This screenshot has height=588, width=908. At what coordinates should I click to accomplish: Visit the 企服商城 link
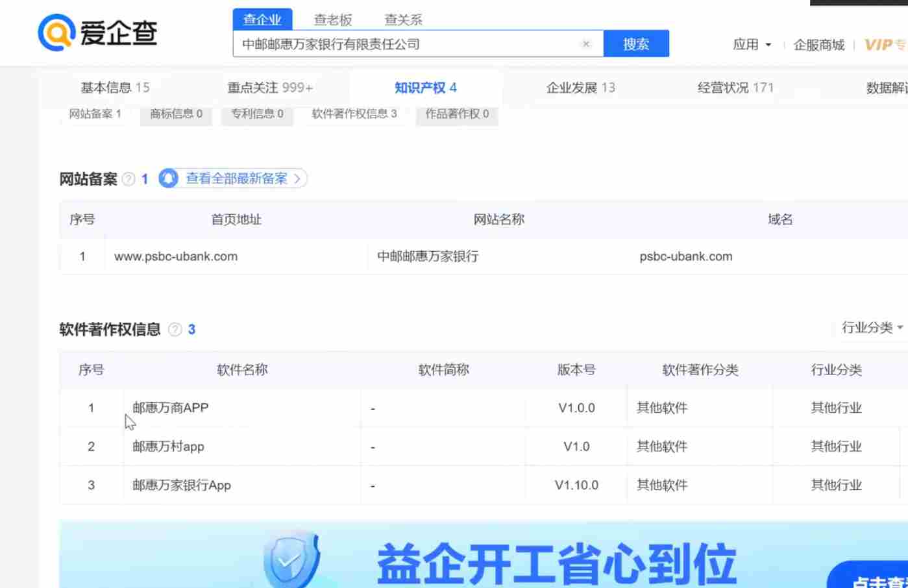point(819,45)
